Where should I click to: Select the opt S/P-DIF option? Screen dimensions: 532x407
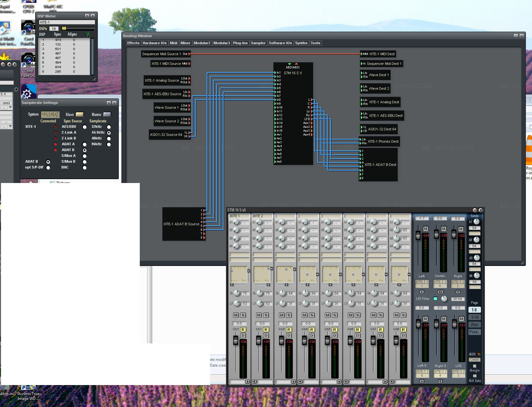pos(48,168)
